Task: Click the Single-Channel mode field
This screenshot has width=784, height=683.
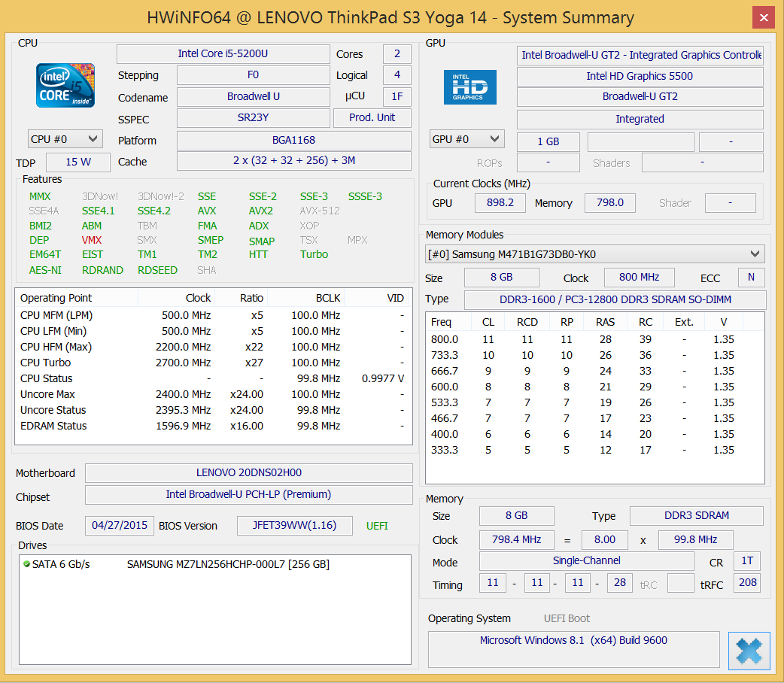Action: (587, 561)
